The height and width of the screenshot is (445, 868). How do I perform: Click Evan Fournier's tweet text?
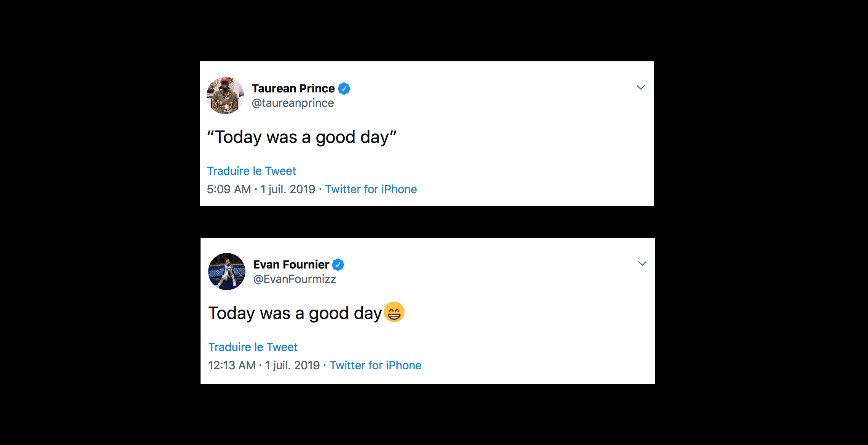pos(295,313)
